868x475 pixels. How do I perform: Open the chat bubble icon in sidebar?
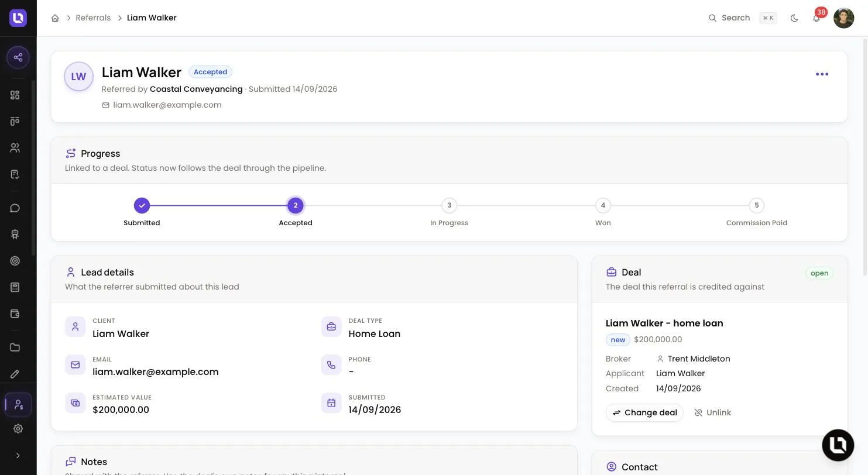coord(15,208)
